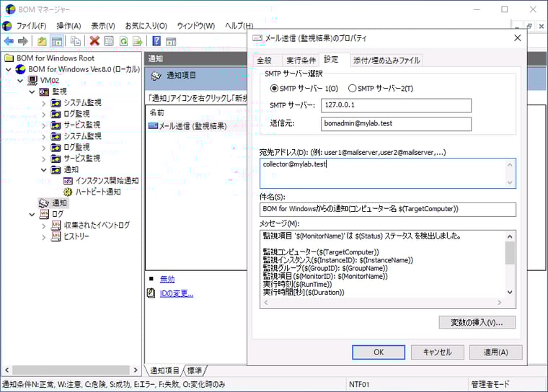Open the 操作(A) menu
The width and height of the screenshot is (548, 392).
pyautogui.click(x=68, y=26)
